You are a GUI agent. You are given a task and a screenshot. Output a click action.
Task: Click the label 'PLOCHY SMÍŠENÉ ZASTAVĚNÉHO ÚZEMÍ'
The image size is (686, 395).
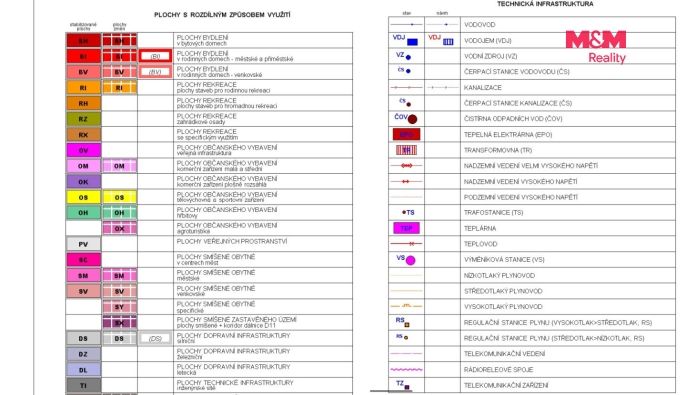pyautogui.click(x=237, y=319)
